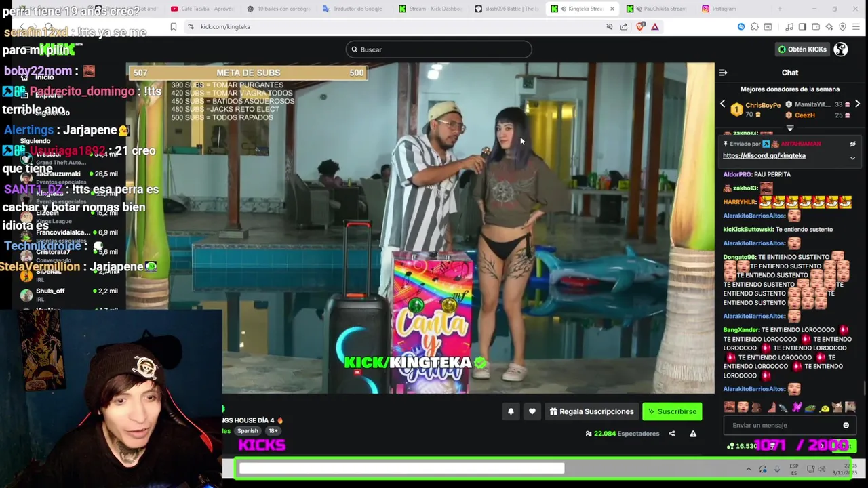Open the browser playlist music note icon
This screenshot has width=868, height=488.
point(789,26)
